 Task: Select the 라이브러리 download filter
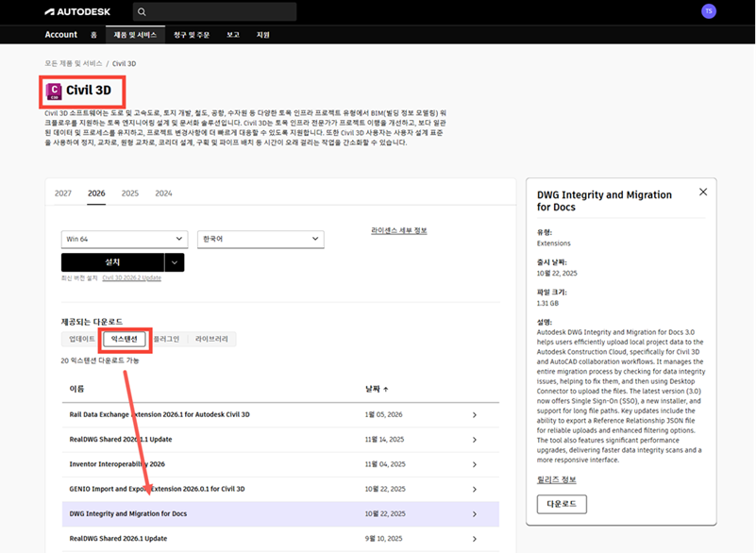[x=211, y=339]
